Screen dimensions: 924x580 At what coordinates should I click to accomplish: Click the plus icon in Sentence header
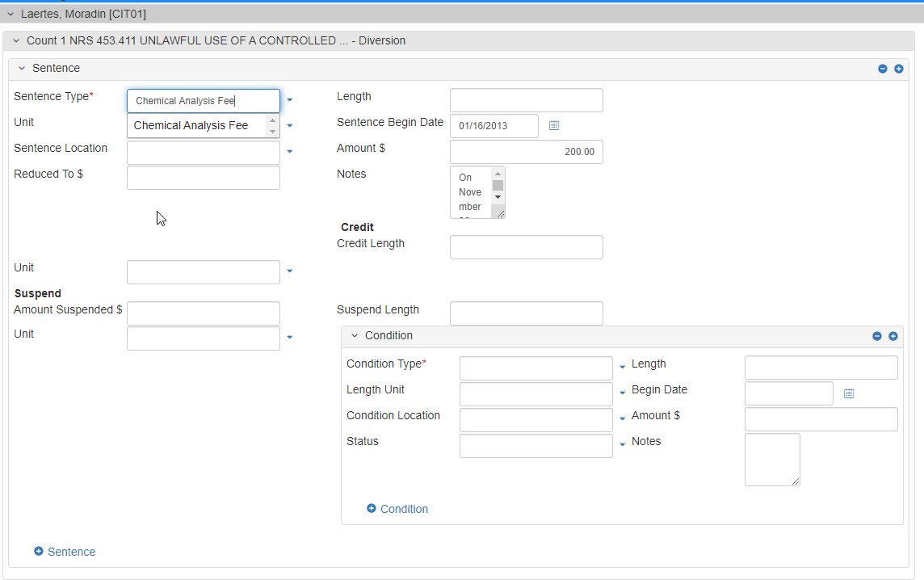(x=898, y=69)
